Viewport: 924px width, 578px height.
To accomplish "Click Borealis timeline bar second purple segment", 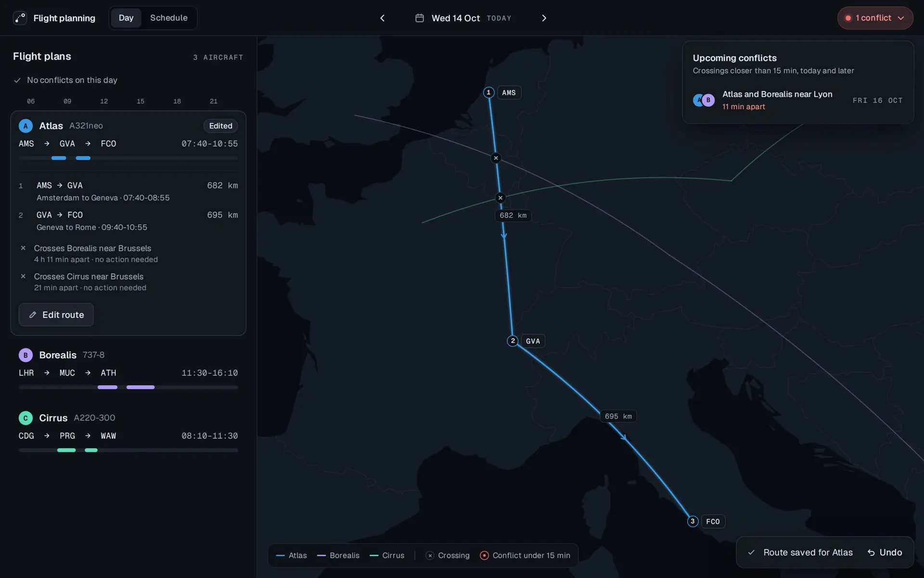I will tap(141, 387).
